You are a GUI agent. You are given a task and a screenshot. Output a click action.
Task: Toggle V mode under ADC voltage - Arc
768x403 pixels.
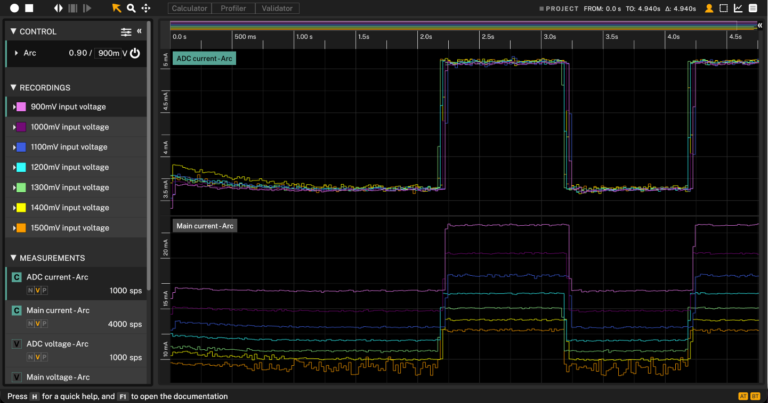(x=37, y=357)
